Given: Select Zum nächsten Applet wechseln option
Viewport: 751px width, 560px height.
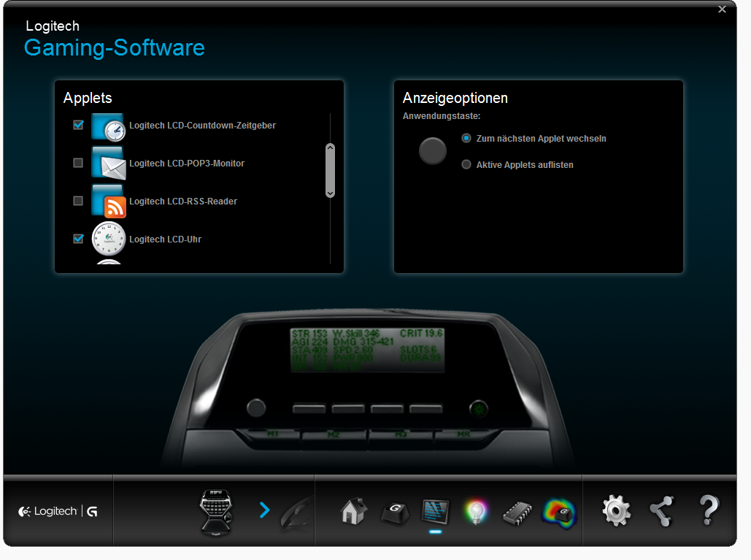Looking at the screenshot, I should 466,138.
